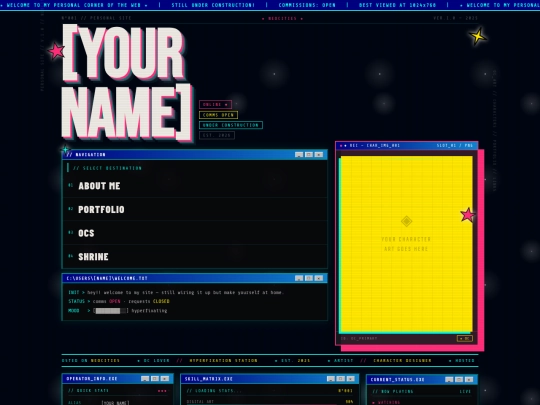Click the diamond icon in the character placeholder
The image size is (540, 405).
[x=406, y=221]
